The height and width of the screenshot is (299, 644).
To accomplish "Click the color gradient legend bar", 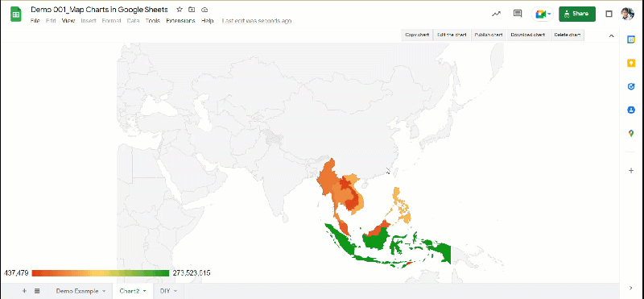I will point(100,273).
